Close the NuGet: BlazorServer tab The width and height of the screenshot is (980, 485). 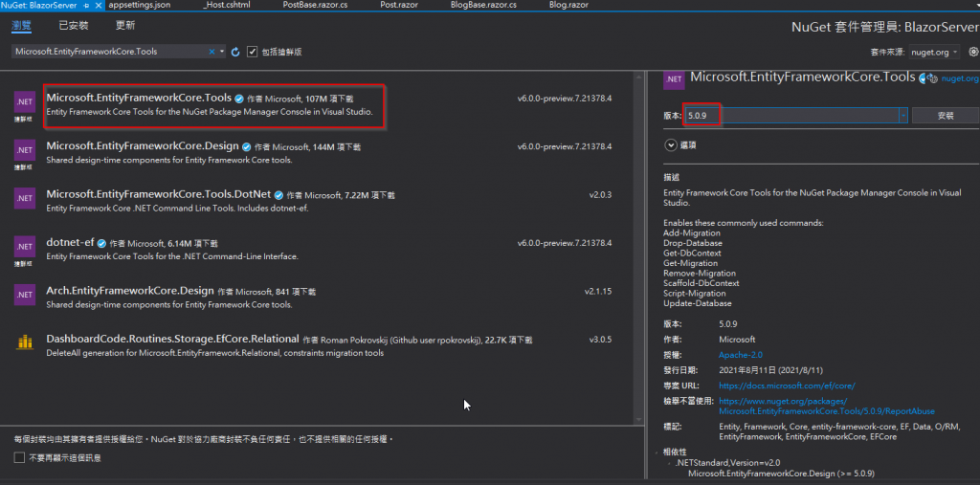[x=97, y=5]
